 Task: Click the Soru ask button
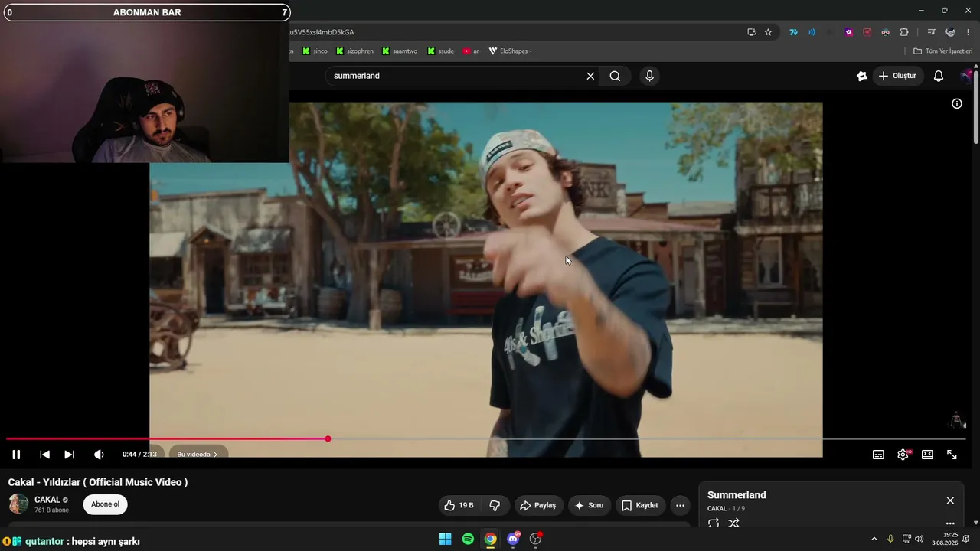coord(589,505)
